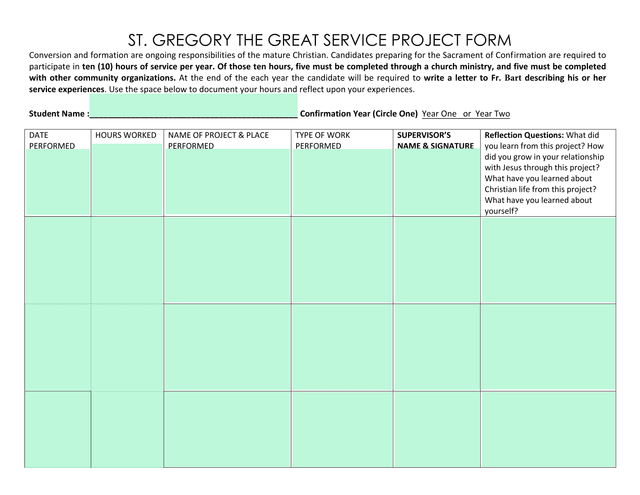Click field directly beneath Type of Work header
640x495 pixels.
(342, 183)
